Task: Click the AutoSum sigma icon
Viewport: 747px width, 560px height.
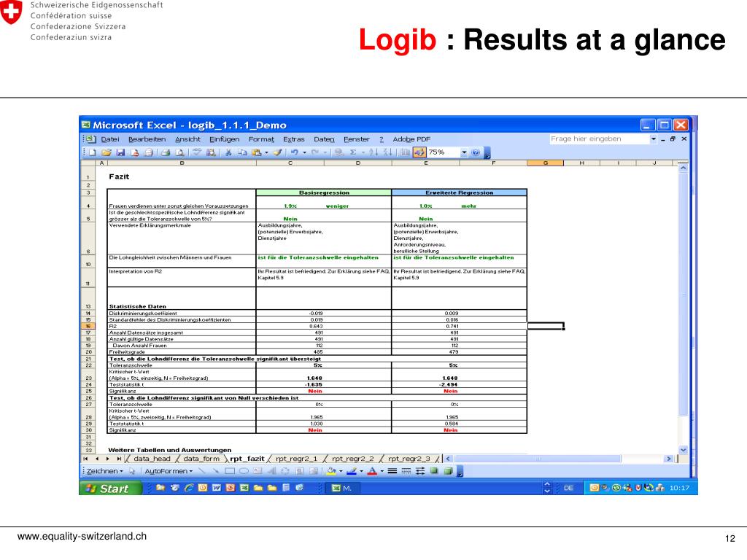Action: [x=353, y=152]
